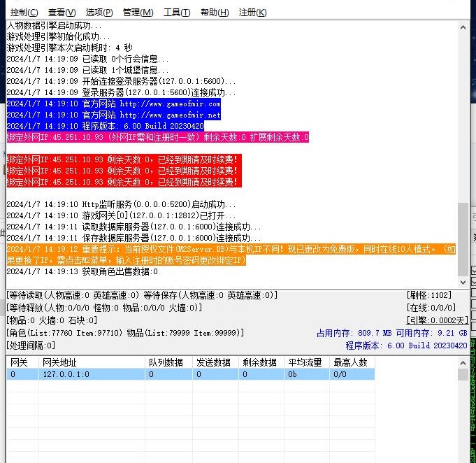Click the 程序版本 6.00 Build log line
Screen dimensions: 476x463
click(x=106, y=126)
